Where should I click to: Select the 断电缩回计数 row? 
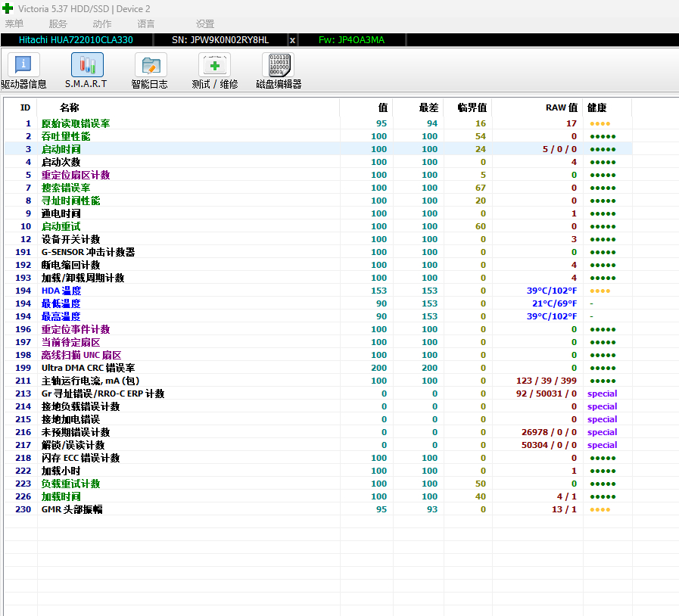point(318,265)
